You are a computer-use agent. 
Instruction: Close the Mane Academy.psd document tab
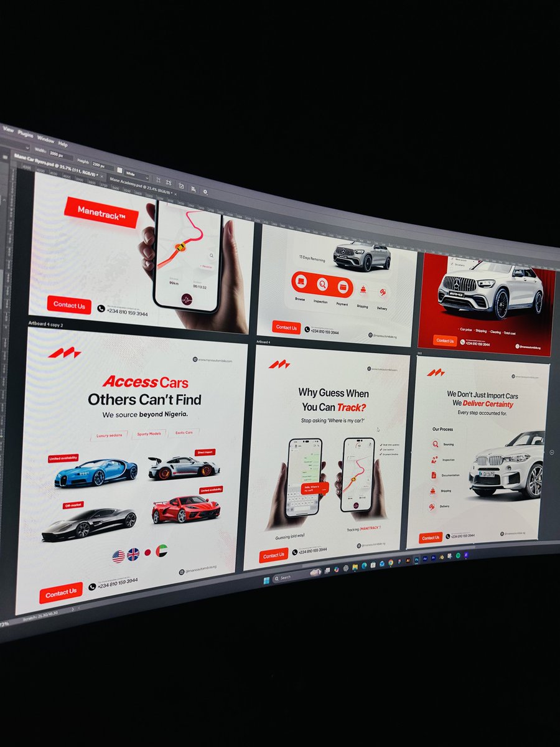point(175,194)
